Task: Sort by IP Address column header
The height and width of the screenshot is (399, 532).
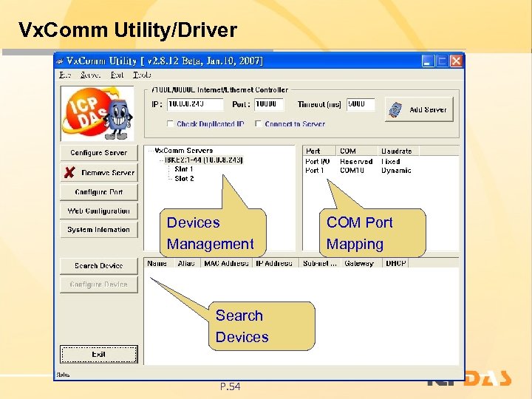Action: coord(276,263)
